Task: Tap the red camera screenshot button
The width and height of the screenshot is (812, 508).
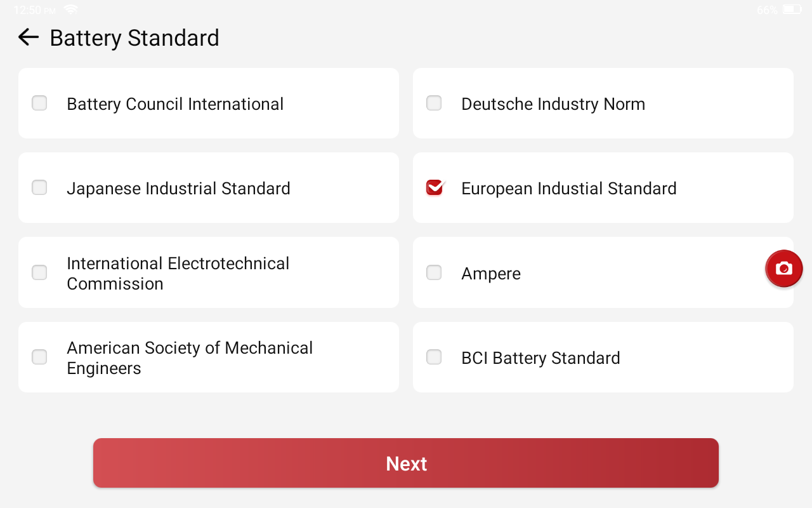Action: [x=784, y=269]
